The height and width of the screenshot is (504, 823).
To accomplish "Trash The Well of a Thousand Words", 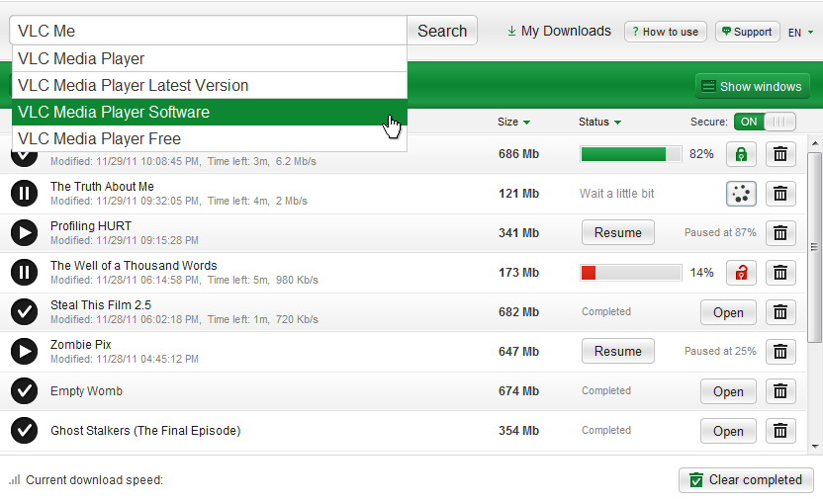I will click(x=780, y=273).
